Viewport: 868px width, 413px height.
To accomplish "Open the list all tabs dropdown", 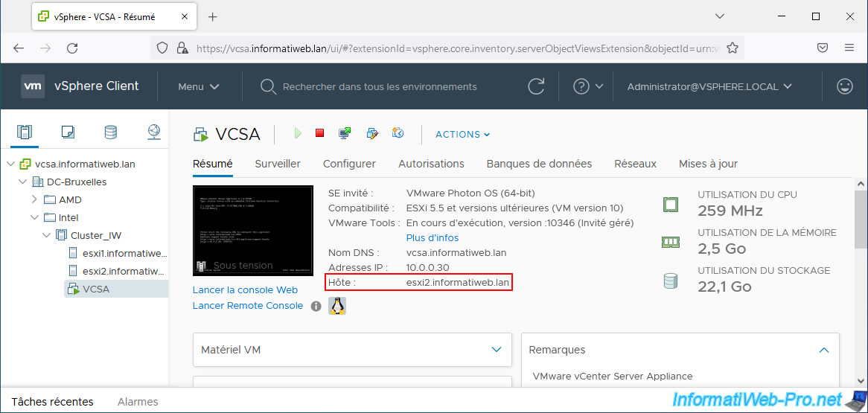I will pos(720,16).
